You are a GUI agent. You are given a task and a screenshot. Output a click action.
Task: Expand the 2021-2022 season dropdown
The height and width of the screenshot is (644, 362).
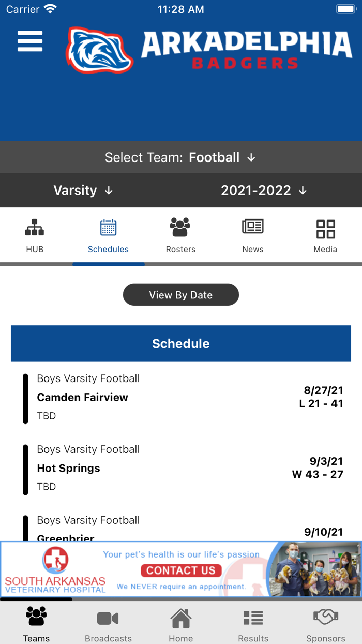coord(264,191)
